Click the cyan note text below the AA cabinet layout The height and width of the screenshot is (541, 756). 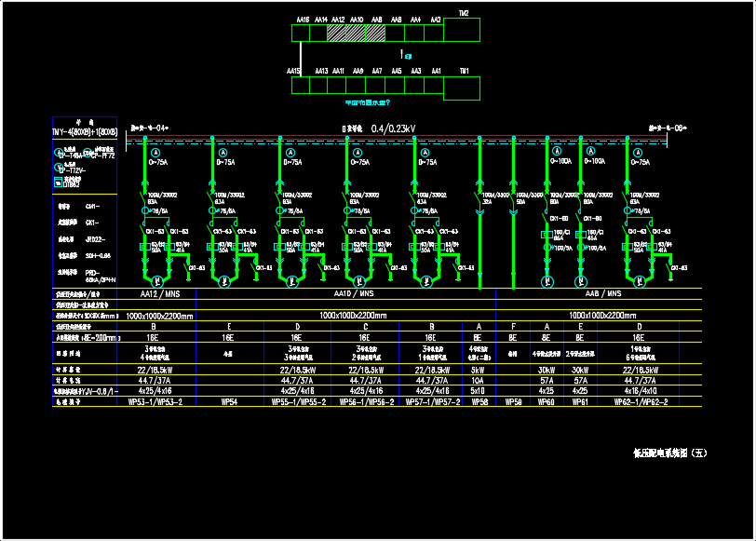(367, 103)
